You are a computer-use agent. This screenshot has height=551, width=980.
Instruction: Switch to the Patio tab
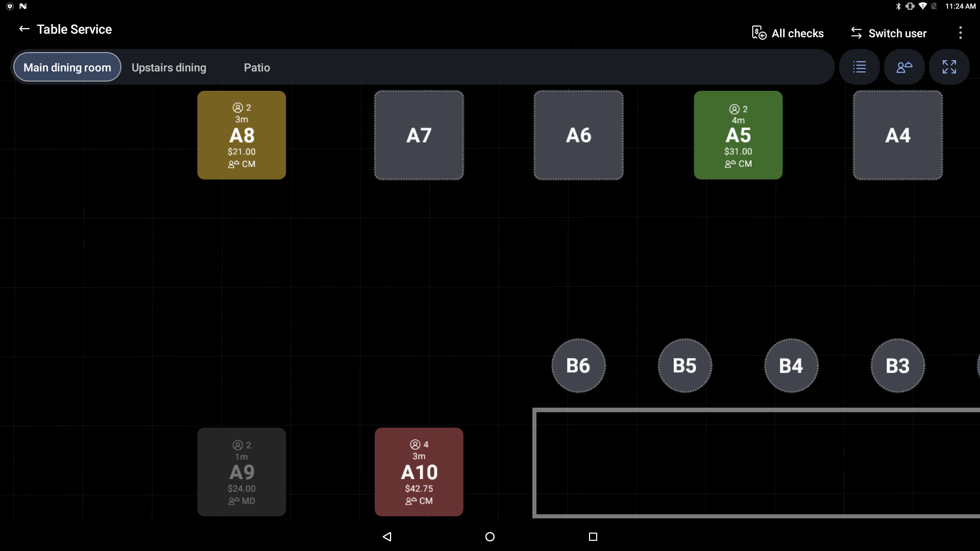[x=257, y=67]
